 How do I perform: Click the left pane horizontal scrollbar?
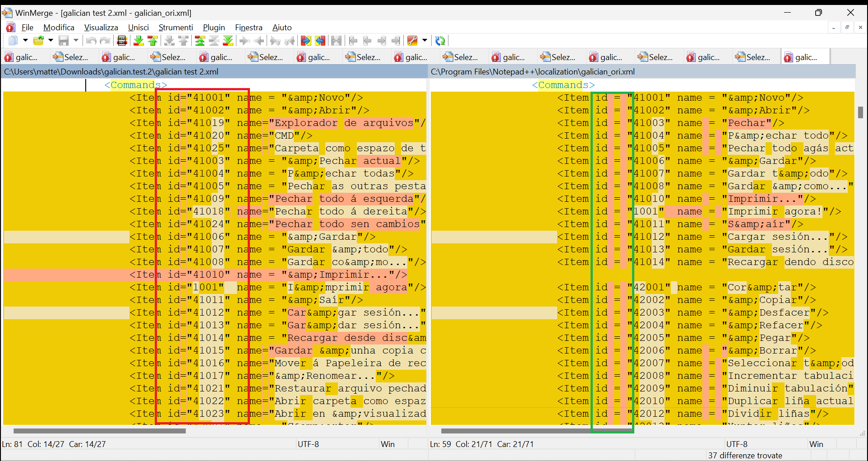pyautogui.click(x=98, y=431)
